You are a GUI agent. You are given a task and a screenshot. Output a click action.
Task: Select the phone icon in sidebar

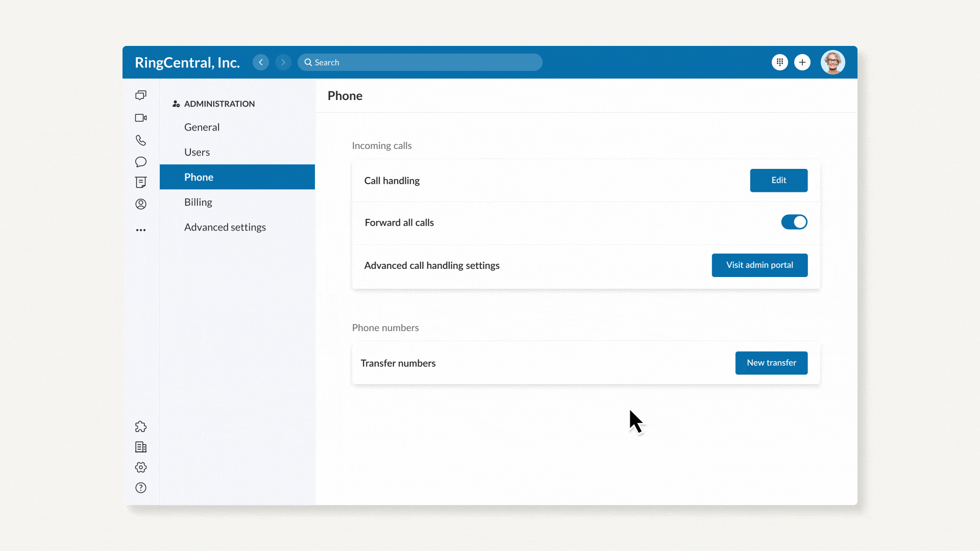click(x=141, y=140)
